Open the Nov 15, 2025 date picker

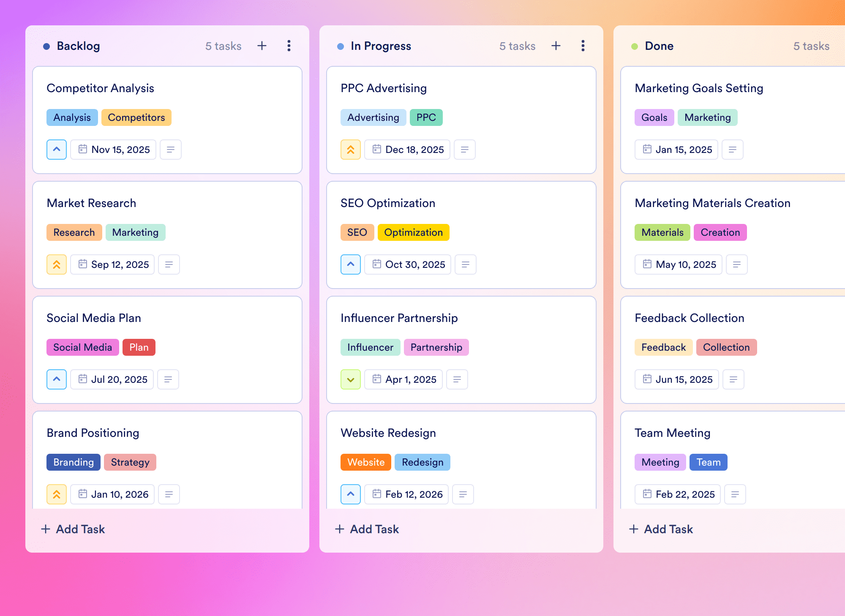click(x=113, y=150)
